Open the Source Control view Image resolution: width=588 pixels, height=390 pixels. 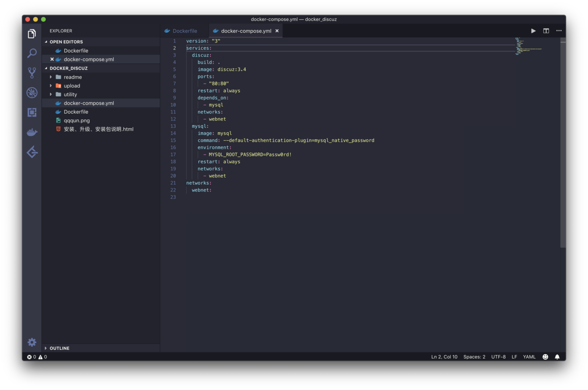[x=32, y=73]
